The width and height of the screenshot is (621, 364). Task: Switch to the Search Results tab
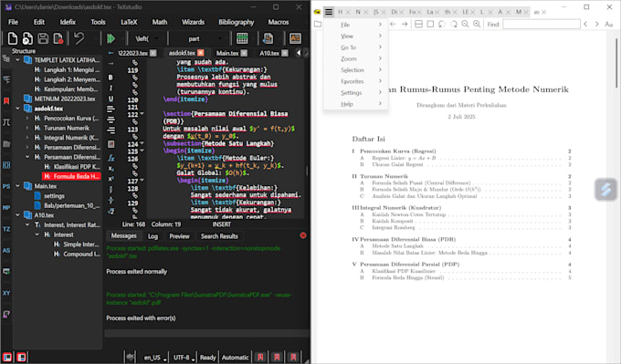click(219, 236)
